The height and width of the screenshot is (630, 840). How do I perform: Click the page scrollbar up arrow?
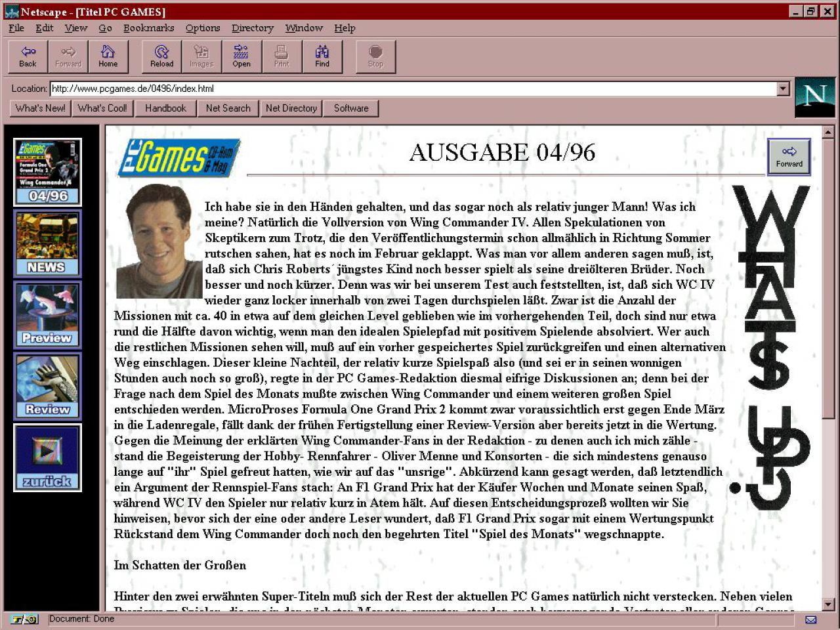(x=828, y=132)
